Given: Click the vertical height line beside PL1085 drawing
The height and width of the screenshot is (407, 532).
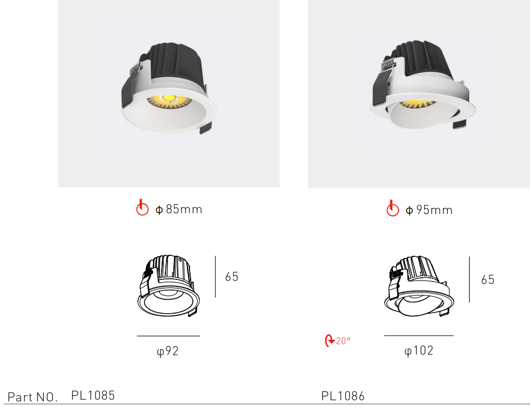Looking at the screenshot, I should click(x=215, y=277).
